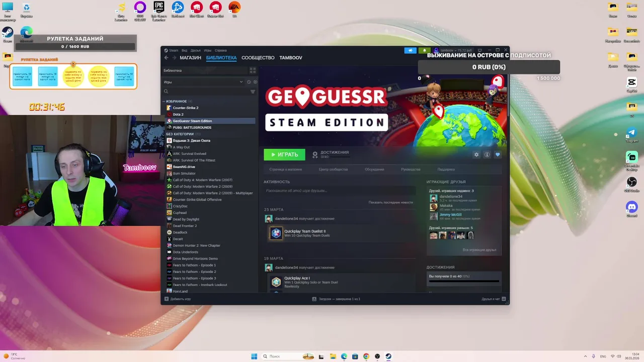Open the СООБЩЕСТВО tab
644x362 pixels.
[x=258, y=58]
